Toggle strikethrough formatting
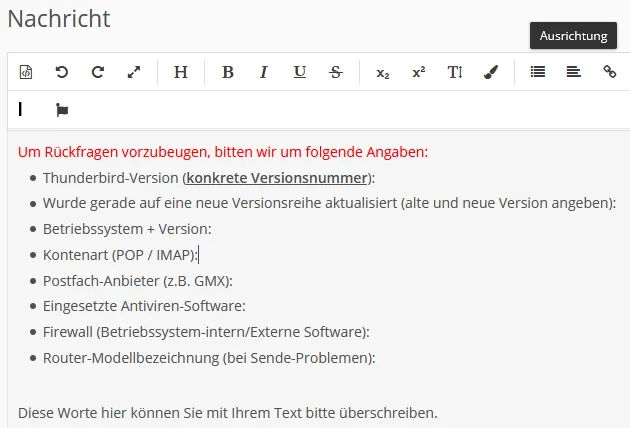630x428 pixels. tap(336, 72)
